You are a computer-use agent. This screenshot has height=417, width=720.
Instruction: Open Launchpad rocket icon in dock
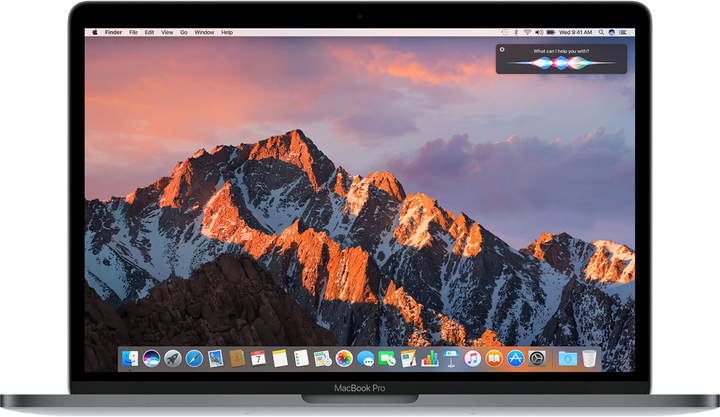173,359
